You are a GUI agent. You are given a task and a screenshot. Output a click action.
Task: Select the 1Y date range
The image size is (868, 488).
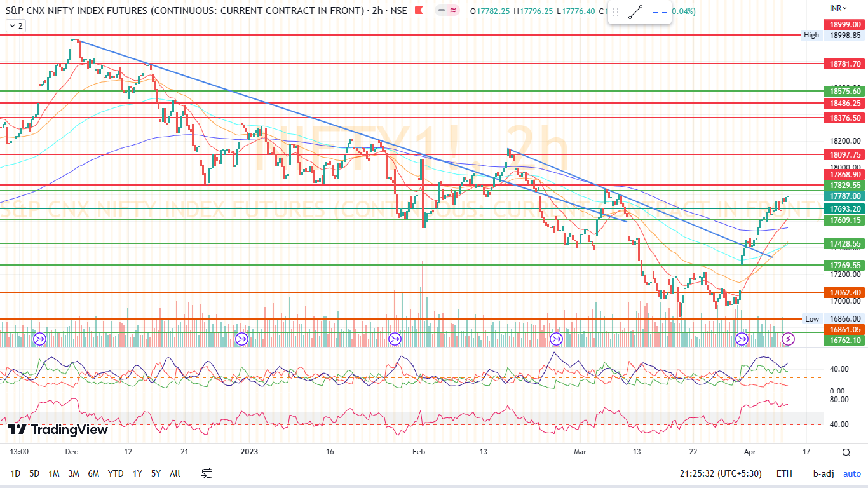(137, 473)
